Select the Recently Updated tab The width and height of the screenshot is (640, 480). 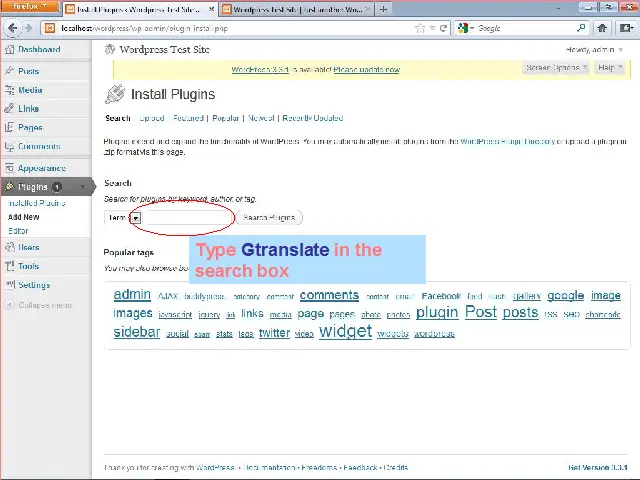pyautogui.click(x=313, y=118)
